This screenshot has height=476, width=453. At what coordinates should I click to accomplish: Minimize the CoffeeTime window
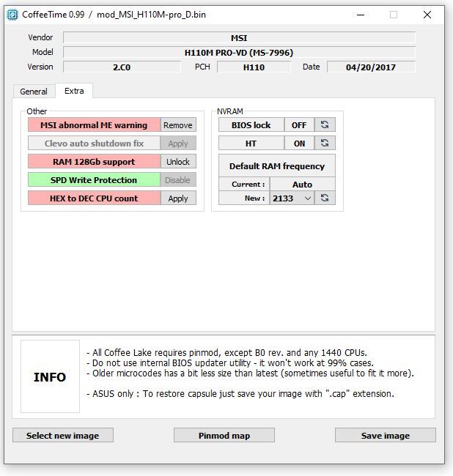click(x=361, y=15)
